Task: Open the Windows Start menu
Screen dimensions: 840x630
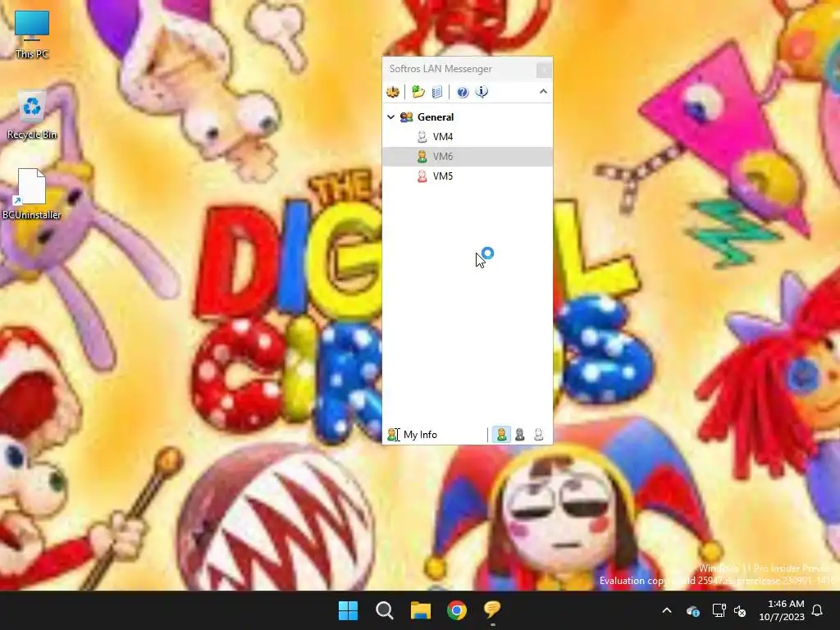Action: 348,610
